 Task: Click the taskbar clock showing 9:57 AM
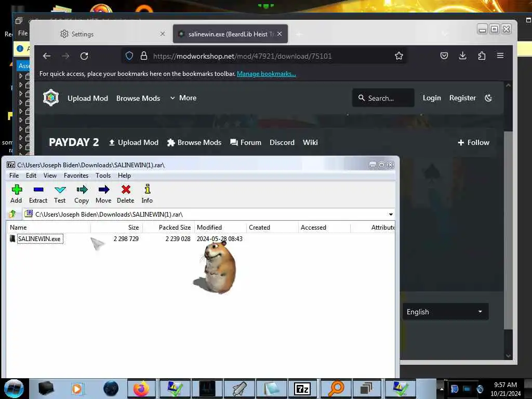click(506, 389)
